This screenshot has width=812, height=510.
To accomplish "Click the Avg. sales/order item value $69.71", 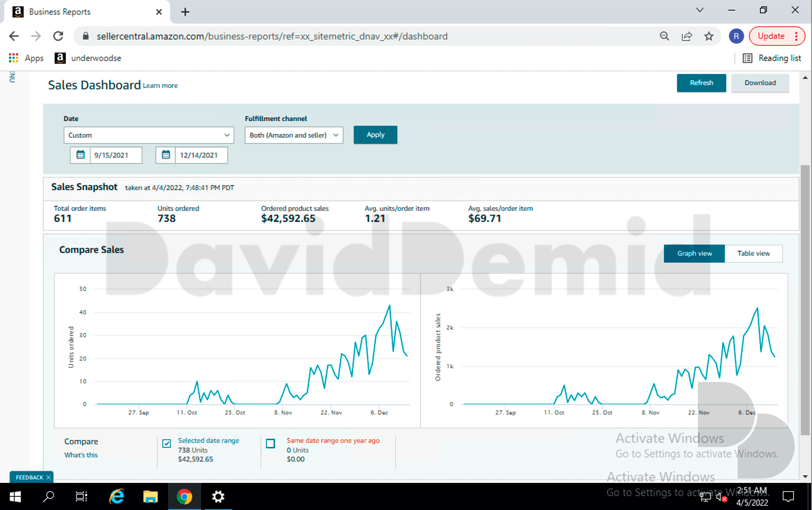I will click(x=484, y=218).
